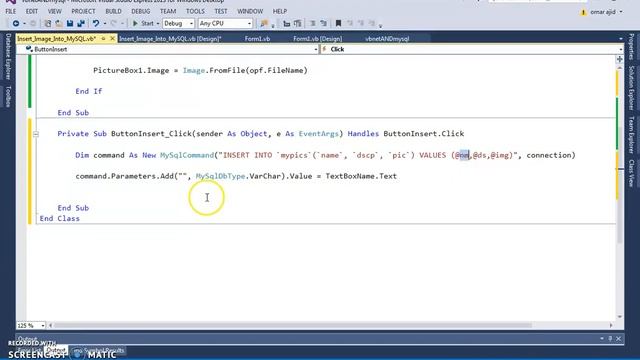Open the VIEW menu
The height and width of the screenshot is (360, 640).
[54, 11]
